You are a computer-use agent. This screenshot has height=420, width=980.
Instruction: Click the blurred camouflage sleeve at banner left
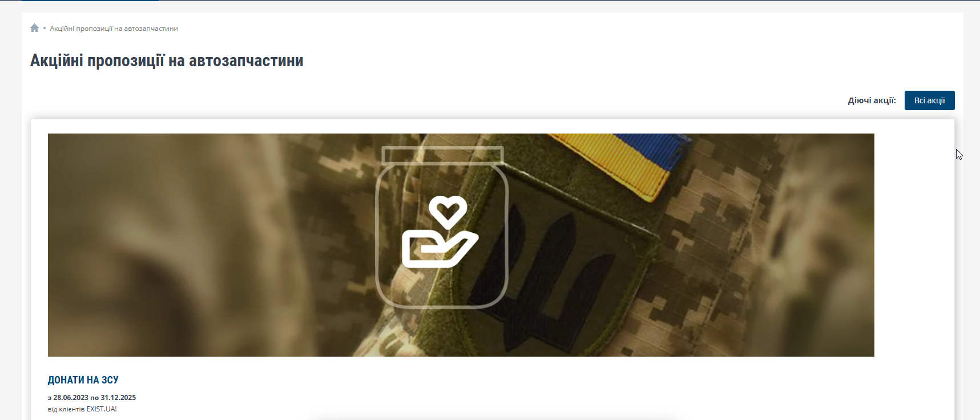coord(143,245)
